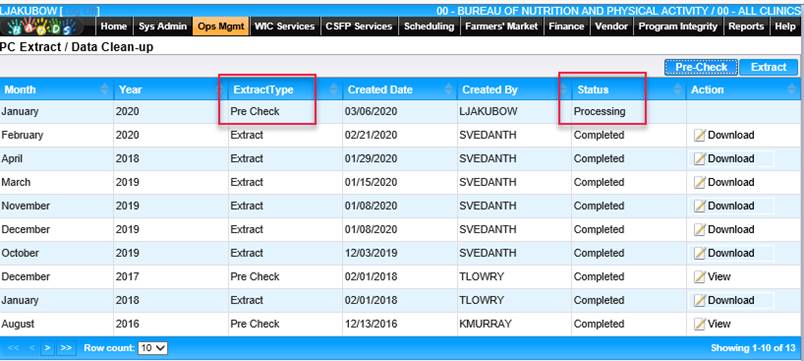804x361 pixels.
Task: Sort table by Created Date column arrows
Action: coord(449,90)
